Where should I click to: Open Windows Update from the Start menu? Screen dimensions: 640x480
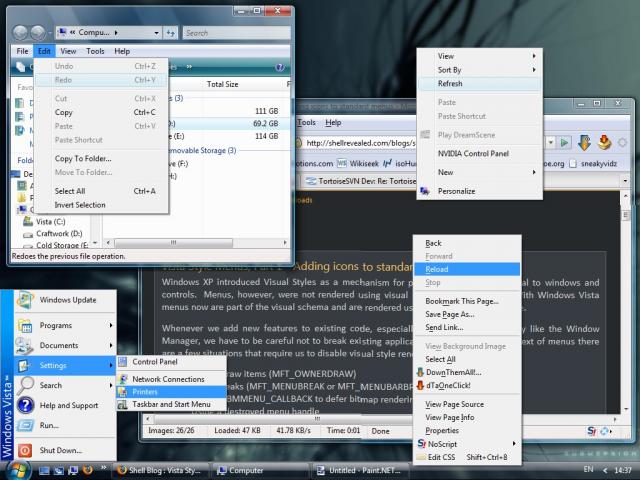pos(65,300)
